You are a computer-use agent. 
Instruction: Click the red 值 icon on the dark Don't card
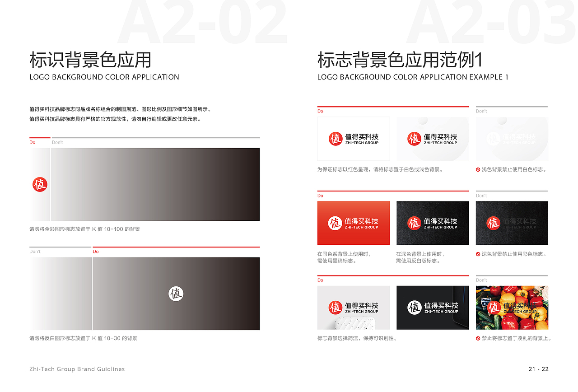[494, 223]
